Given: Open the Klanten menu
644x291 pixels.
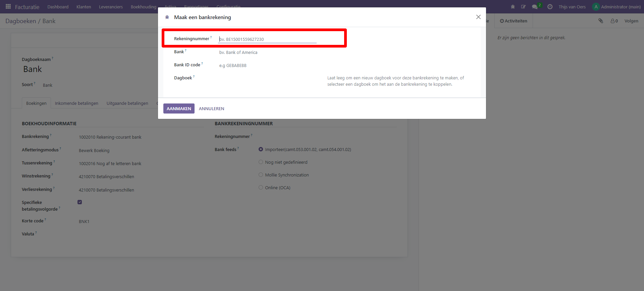Looking at the screenshot, I should coord(84,7).
